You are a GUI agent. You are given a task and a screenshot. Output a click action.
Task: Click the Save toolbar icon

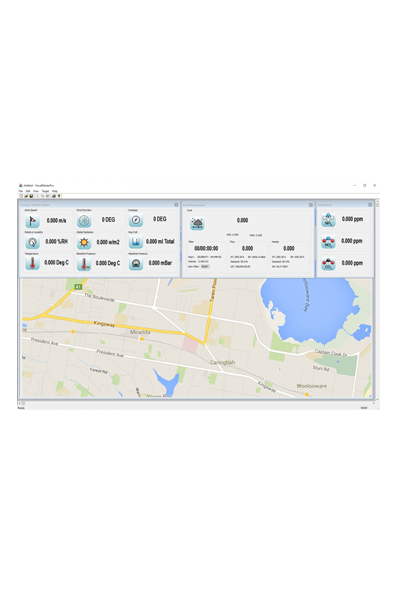tap(31, 196)
